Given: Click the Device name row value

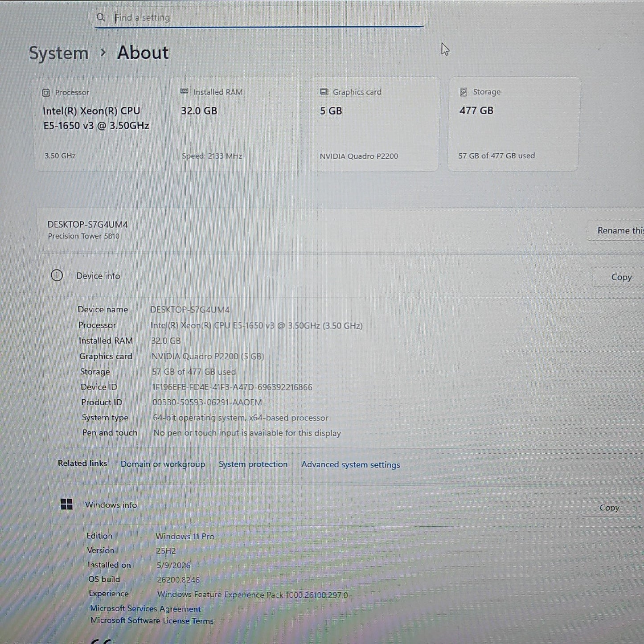Looking at the screenshot, I should 190,310.
